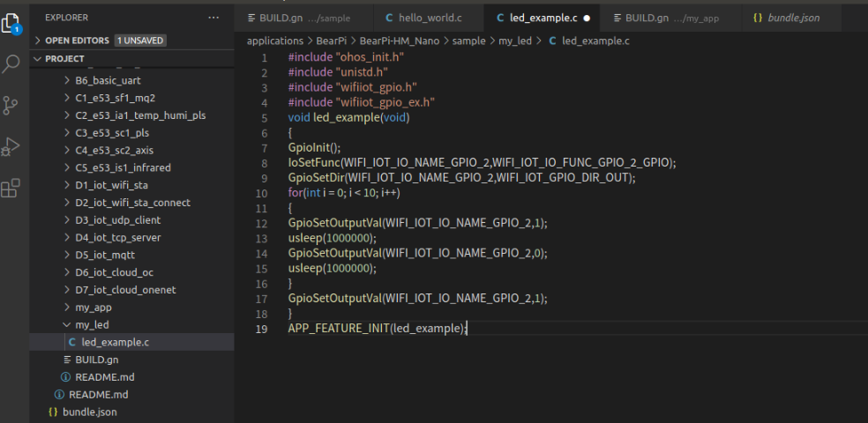Image resolution: width=868 pixels, height=423 pixels.
Task: Open the Explorer view icon
Action: (x=12, y=22)
